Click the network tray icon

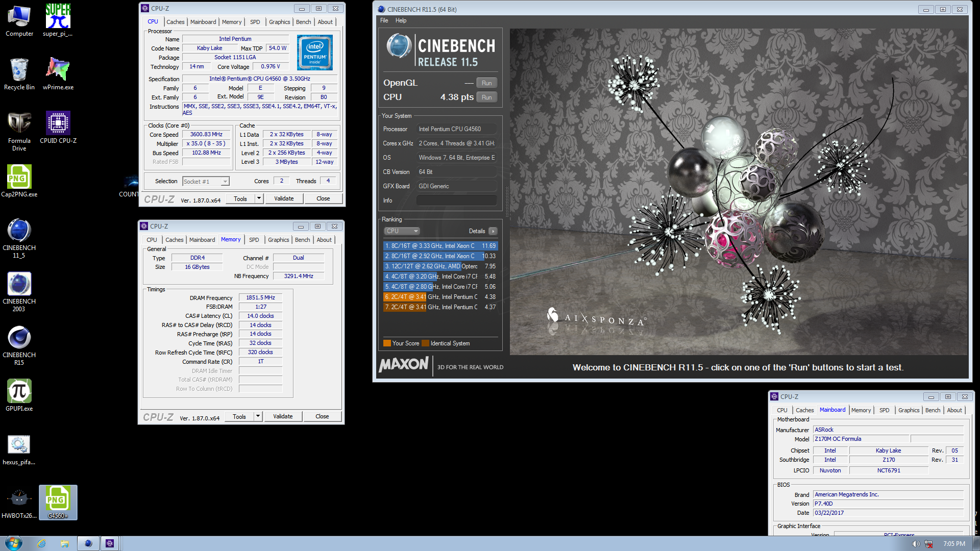pos(928,544)
